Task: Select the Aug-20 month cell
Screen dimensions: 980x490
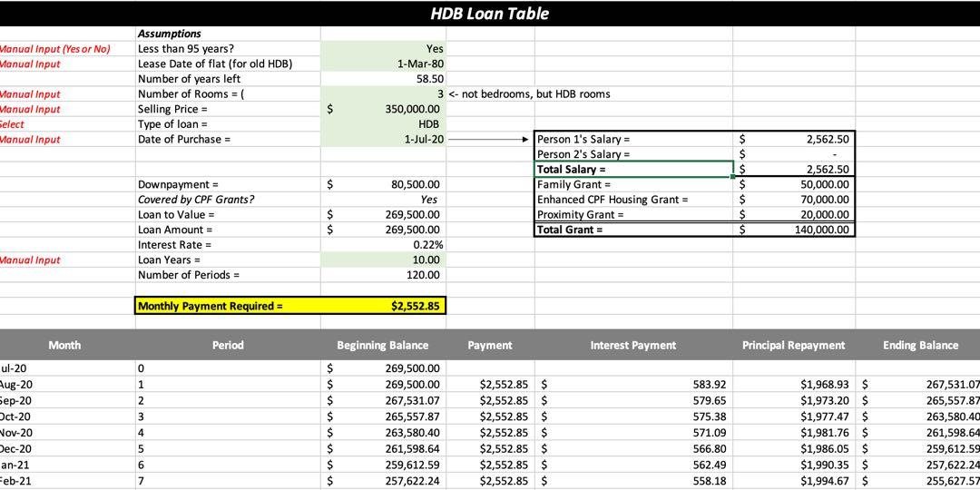Action: (x=67, y=384)
